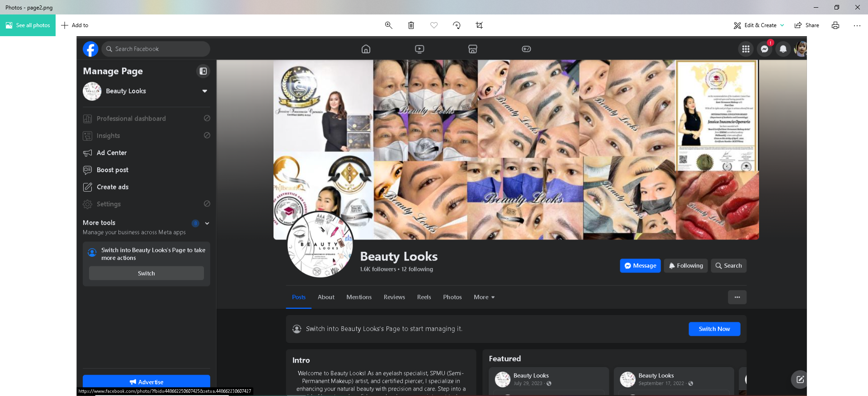868x396 pixels.
Task: Click the Search Facebook input field
Action: pyautogui.click(x=156, y=49)
